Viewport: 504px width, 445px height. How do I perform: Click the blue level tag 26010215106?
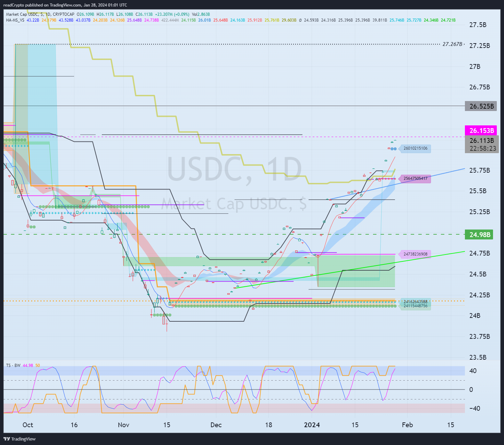tap(416, 148)
